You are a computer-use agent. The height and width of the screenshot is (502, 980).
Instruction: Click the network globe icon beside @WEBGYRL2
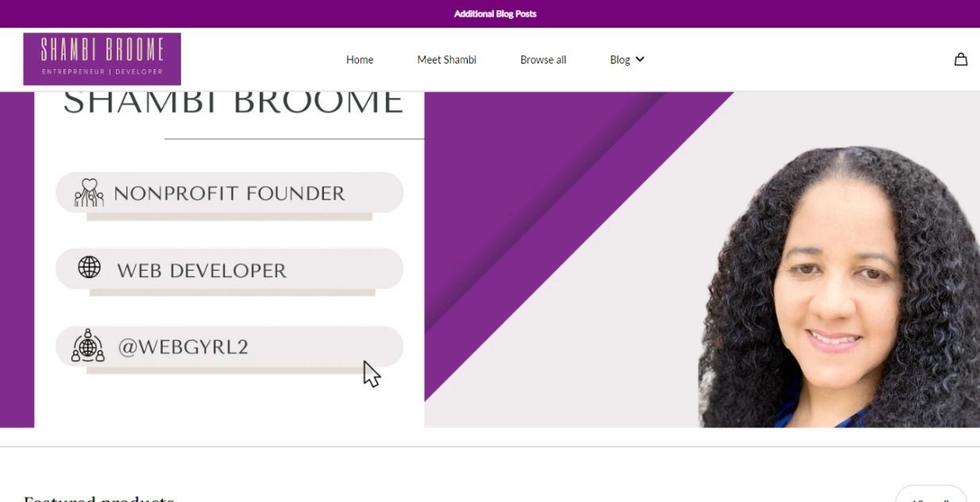(x=88, y=346)
